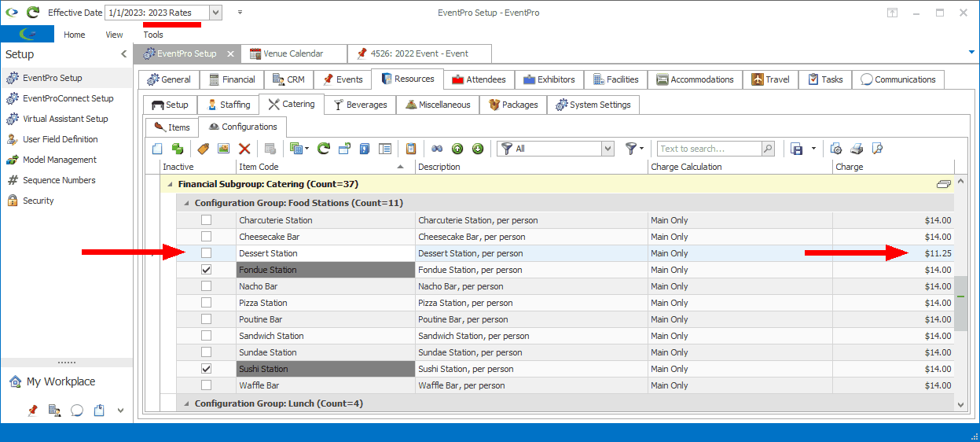Close the EventPro Setup tab
980x442 pixels.
(230, 54)
